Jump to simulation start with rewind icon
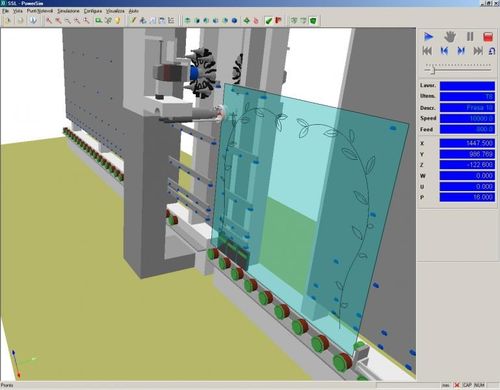The width and height of the screenshot is (500, 390). coord(427,51)
